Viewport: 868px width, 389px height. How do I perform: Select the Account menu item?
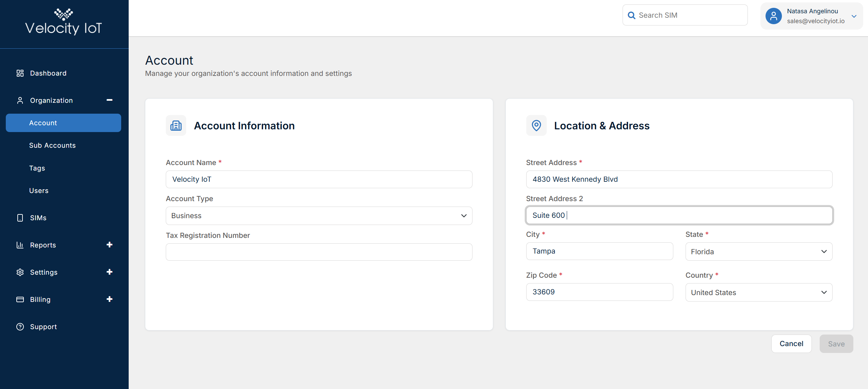click(x=64, y=123)
